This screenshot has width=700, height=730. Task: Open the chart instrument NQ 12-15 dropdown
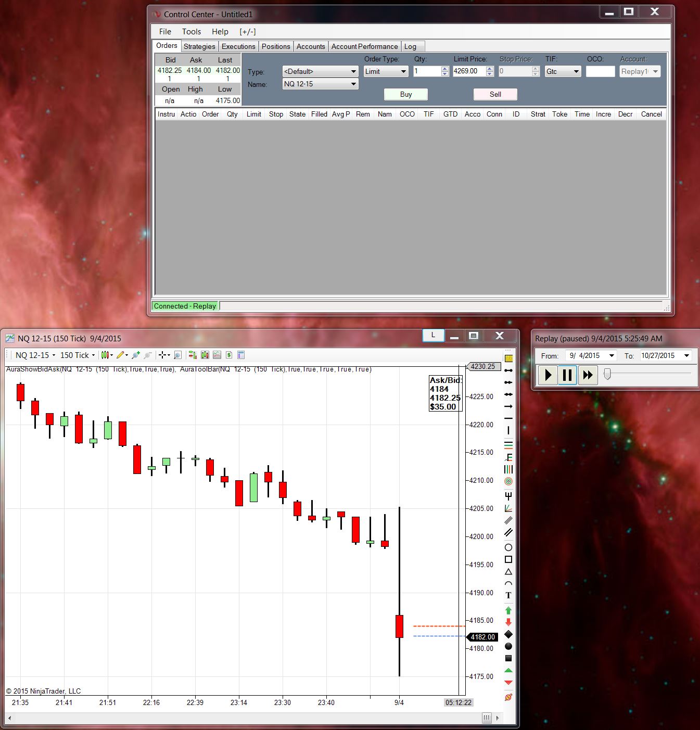(35, 355)
